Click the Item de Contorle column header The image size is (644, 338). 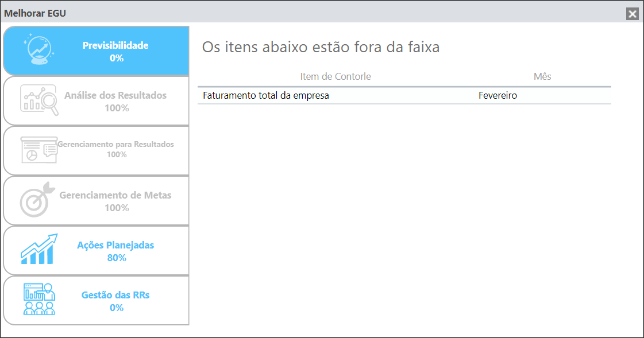click(x=336, y=77)
